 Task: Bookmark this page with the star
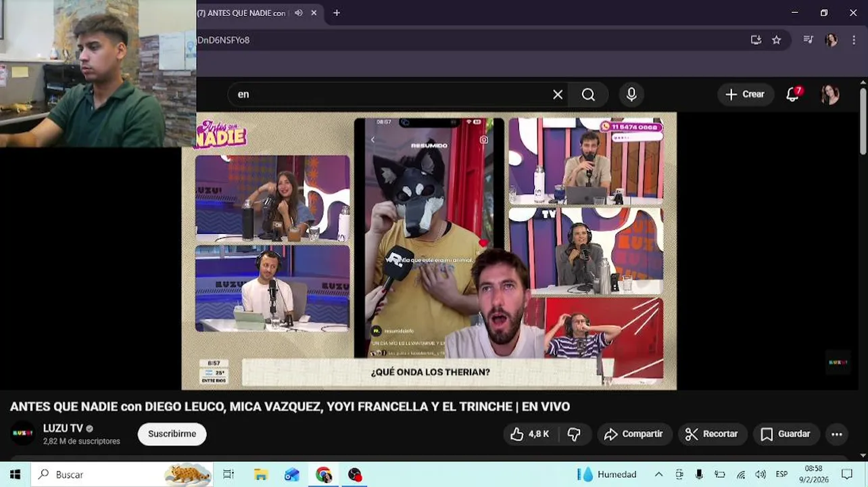click(x=777, y=40)
